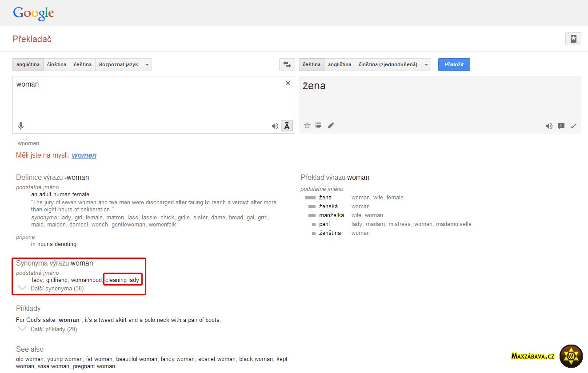Activate microphone voice input
This screenshot has height=373, width=588.
(21, 126)
